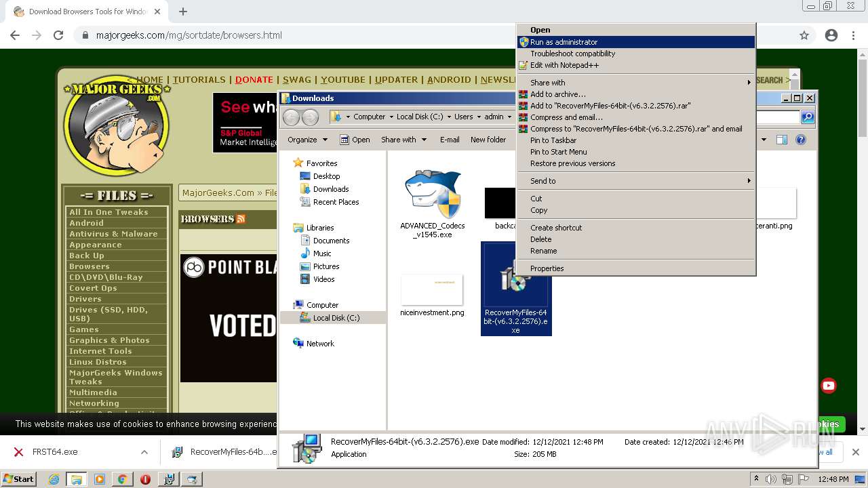This screenshot has height=488, width=868.
Task: Click the Explorer back navigation button
Action: [x=292, y=117]
